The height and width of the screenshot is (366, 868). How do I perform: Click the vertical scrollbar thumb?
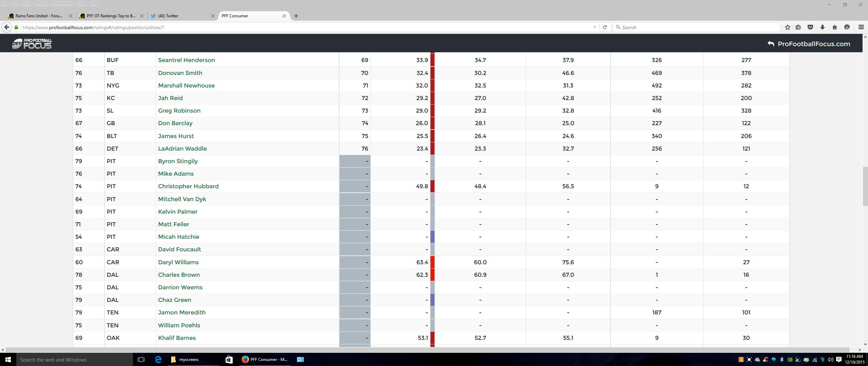click(x=865, y=186)
